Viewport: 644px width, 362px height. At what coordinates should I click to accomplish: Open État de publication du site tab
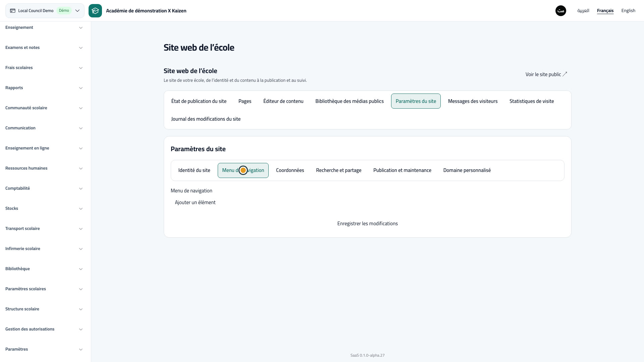tap(199, 101)
